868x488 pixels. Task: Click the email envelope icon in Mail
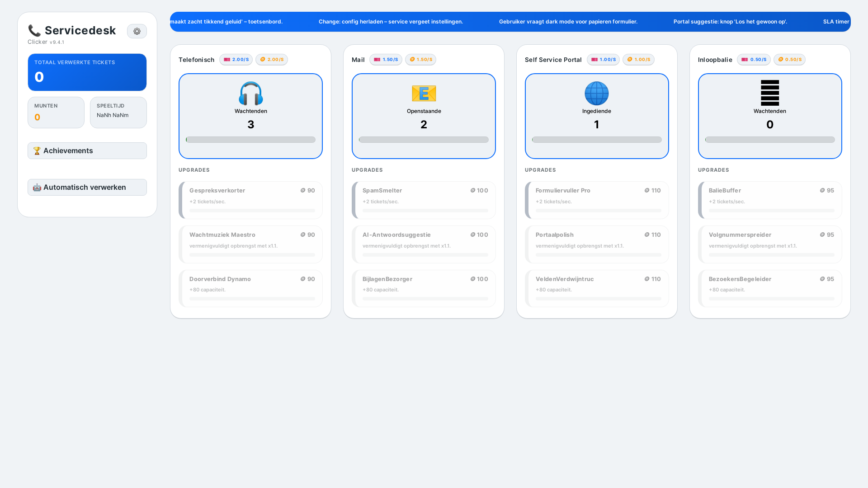[424, 93]
